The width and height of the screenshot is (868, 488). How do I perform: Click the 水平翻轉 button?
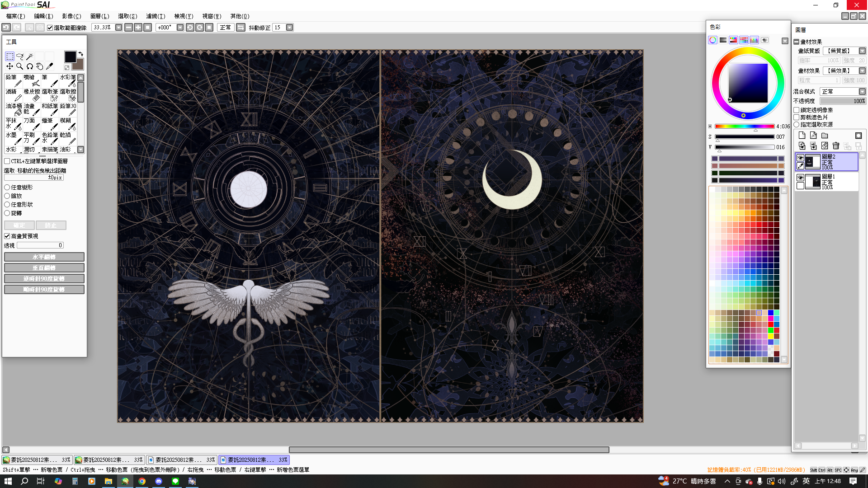tap(44, 257)
